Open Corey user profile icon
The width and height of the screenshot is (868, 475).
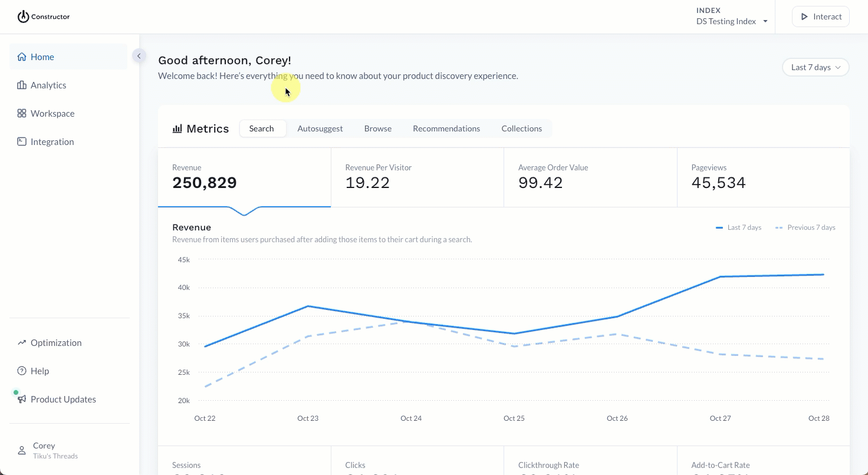(22, 451)
